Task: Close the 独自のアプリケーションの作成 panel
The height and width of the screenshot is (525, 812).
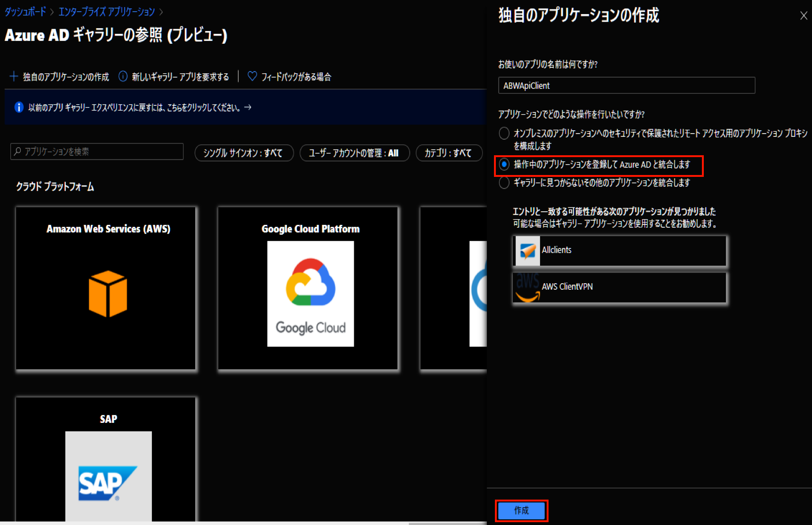Action: pyautogui.click(x=804, y=16)
